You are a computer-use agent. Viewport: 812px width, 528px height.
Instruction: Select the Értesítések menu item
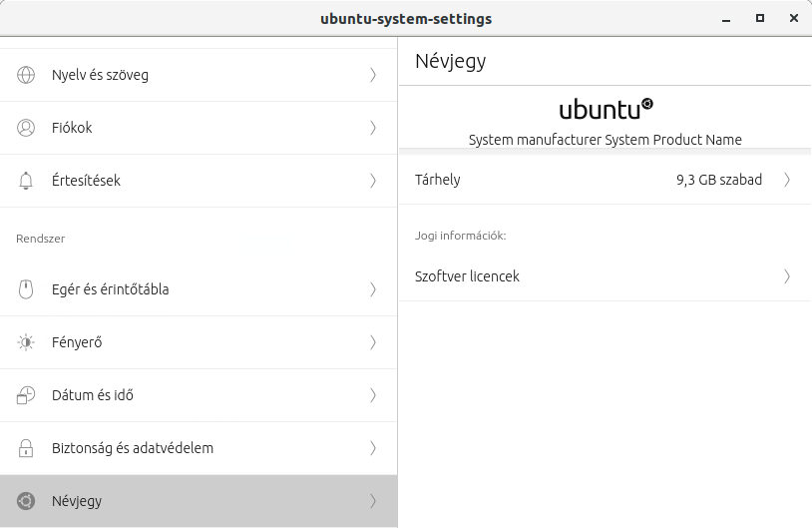point(199,181)
